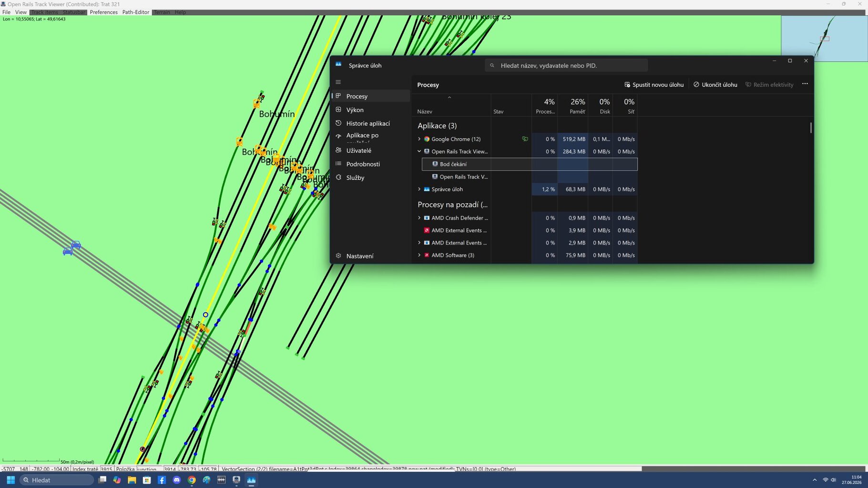This screenshot has height=488, width=868.
Task: Open the Preferences menu
Action: coord(103,12)
